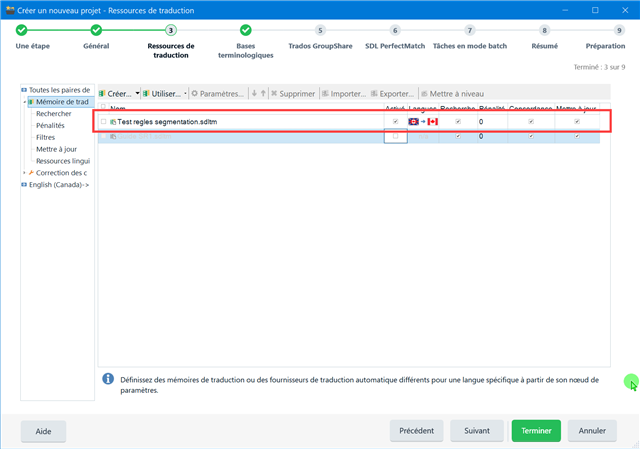
Task: Go to the SDL PerfectMatch step label
Action: tap(395, 46)
